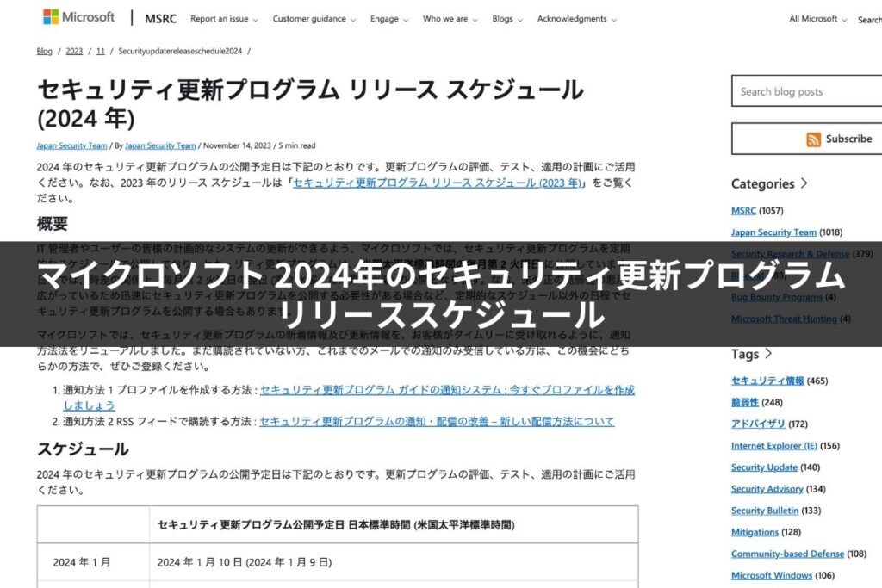Open the Mitigations tag link
Image resolution: width=882 pixels, height=588 pixels.
click(x=755, y=532)
